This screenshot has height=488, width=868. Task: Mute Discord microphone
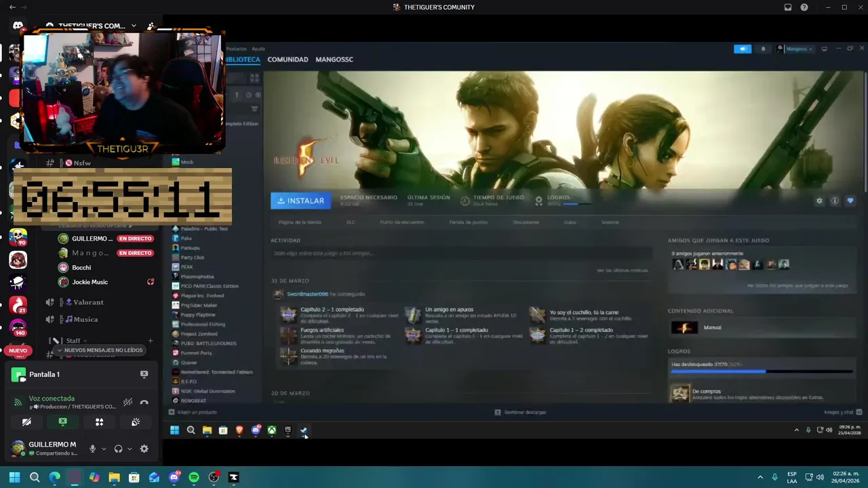click(93, 449)
